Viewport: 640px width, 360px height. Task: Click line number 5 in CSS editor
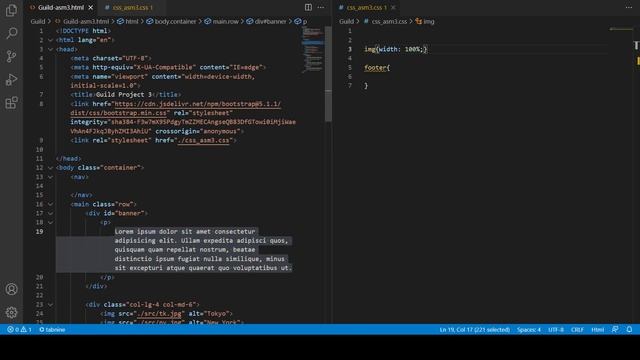(x=350, y=67)
